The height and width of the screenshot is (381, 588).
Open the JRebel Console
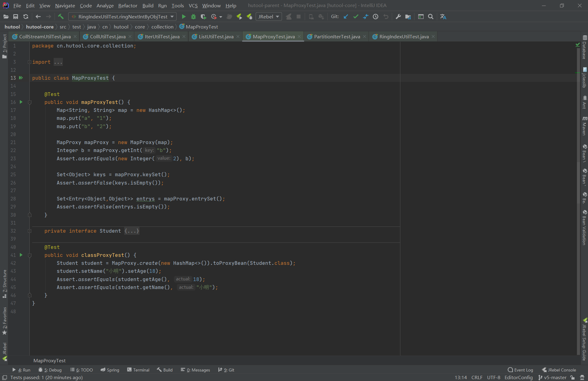[559, 370]
